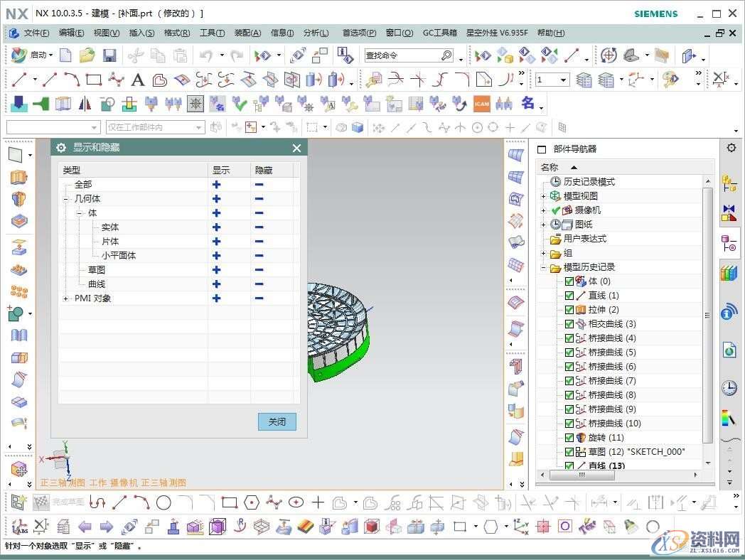The width and height of the screenshot is (745, 560).
Task: Open the settings gear on right sidebar
Action: click(731, 148)
